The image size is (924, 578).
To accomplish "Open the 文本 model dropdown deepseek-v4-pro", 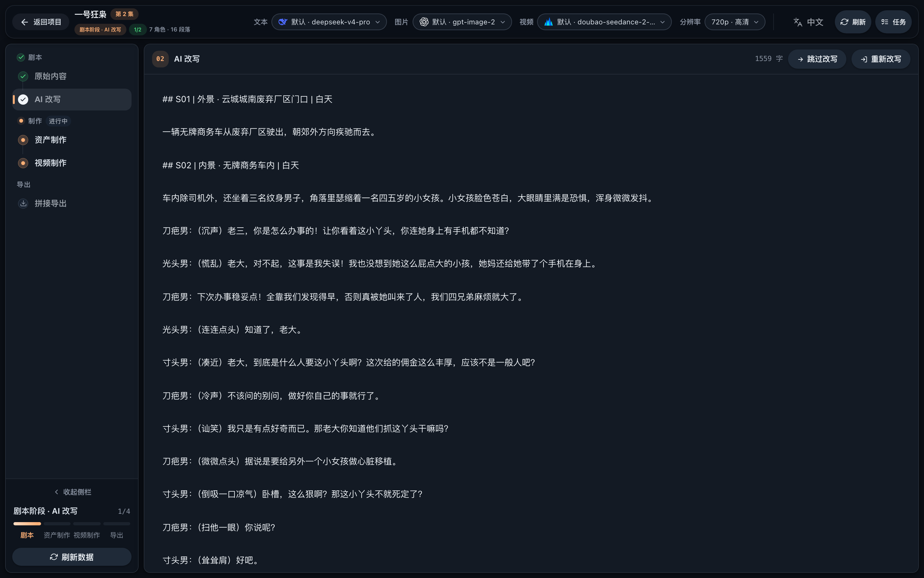I will point(329,22).
